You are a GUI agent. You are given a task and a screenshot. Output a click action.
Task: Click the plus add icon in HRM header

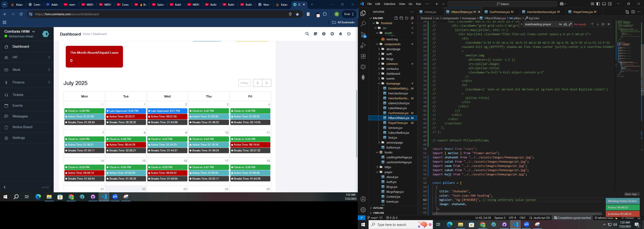332,34
